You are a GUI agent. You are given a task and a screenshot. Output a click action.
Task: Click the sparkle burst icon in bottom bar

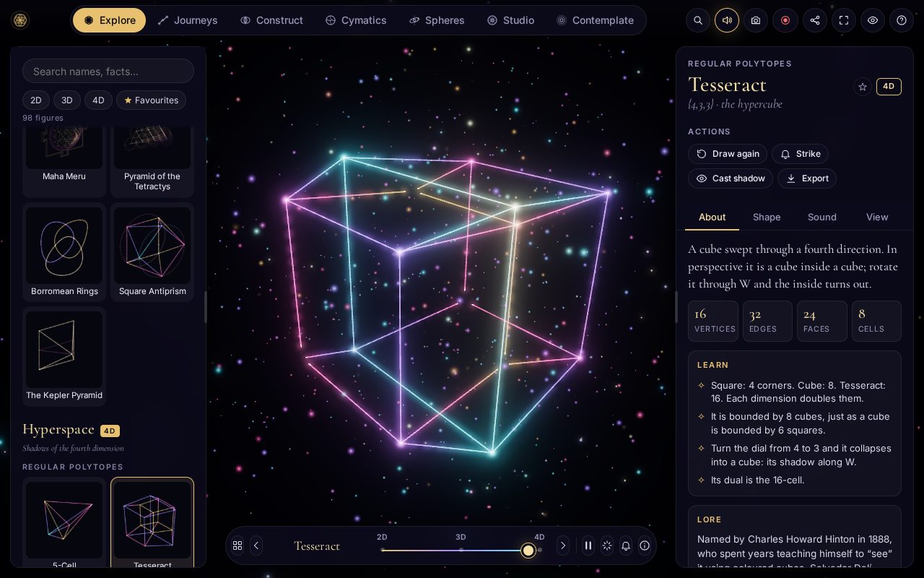(607, 545)
